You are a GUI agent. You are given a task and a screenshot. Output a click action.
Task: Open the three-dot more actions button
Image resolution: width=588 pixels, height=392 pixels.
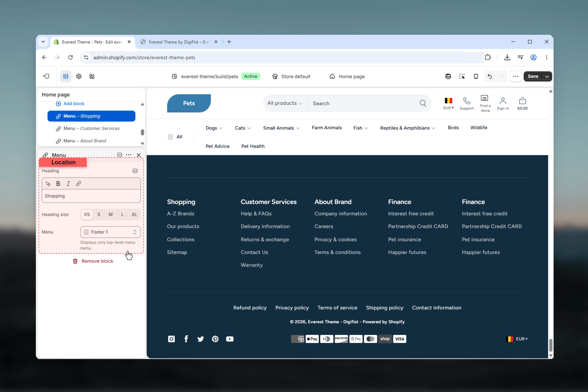516,76
